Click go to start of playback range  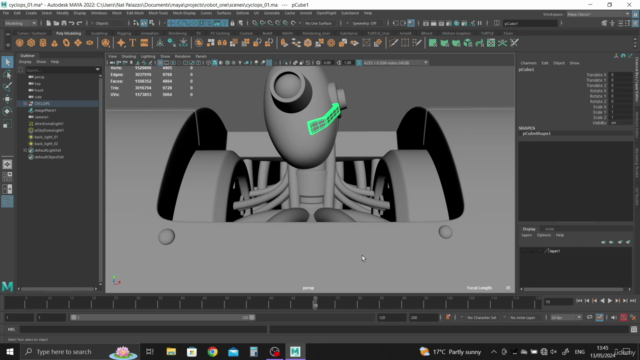coord(579,301)
